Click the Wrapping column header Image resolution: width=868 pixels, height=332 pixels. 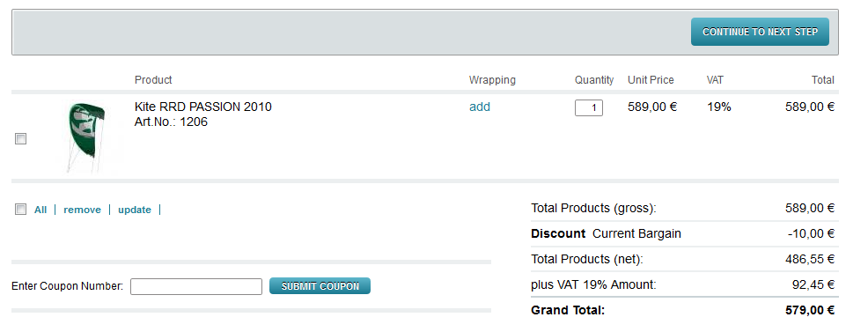coord(492,79)
